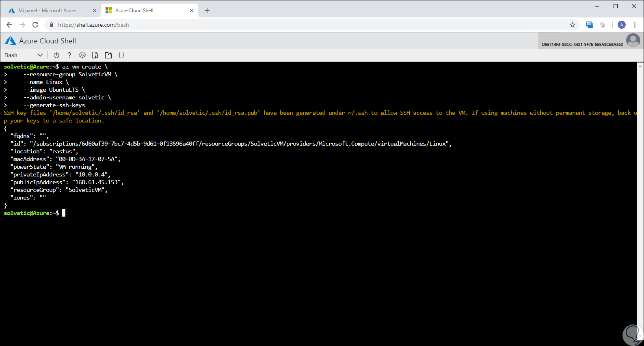Select the 'Azure Cloud Shell' browser tab
The width and height of the screenshot is (644, 346).
coord(149,11)
